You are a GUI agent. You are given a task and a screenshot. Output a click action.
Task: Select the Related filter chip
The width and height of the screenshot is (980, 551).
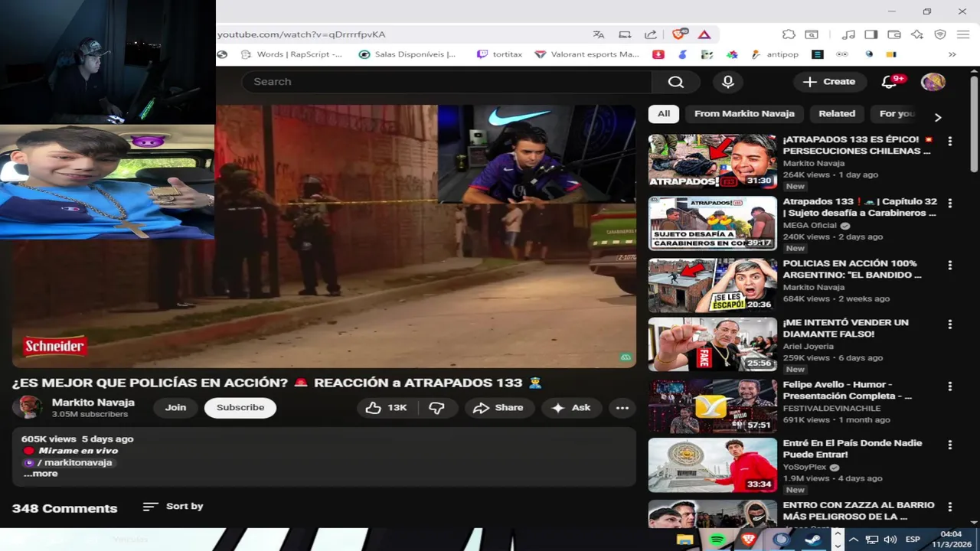pyautogui.click(x=837, y=113)
